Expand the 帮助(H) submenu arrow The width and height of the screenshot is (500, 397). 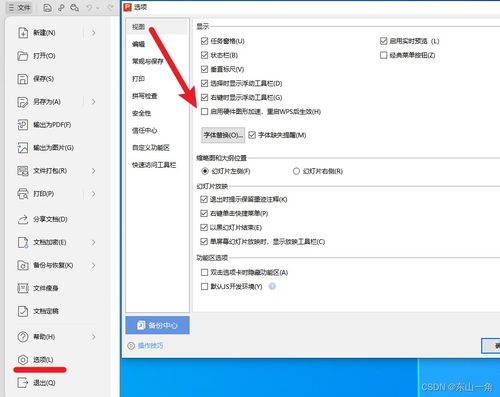pos(94,337)
